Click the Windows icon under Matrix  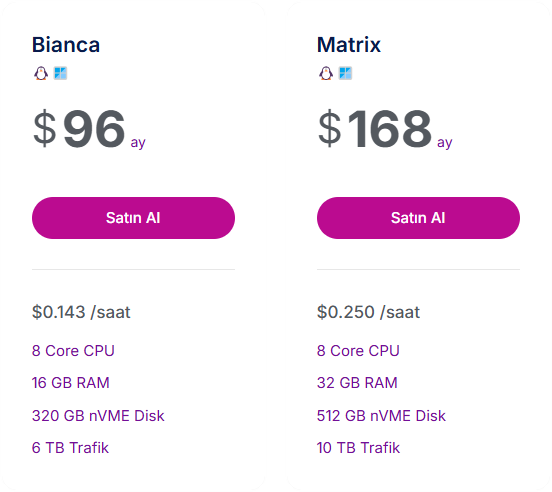point(345,74)
